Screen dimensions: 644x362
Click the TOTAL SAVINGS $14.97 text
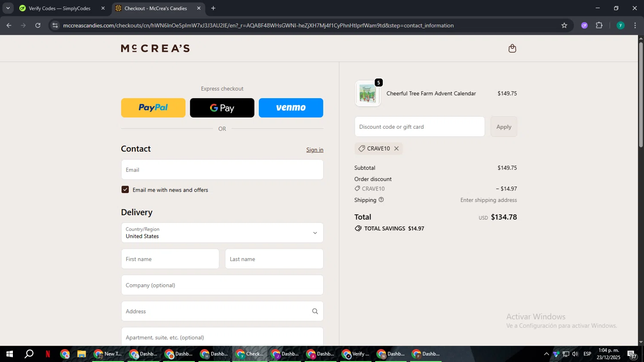394,229
